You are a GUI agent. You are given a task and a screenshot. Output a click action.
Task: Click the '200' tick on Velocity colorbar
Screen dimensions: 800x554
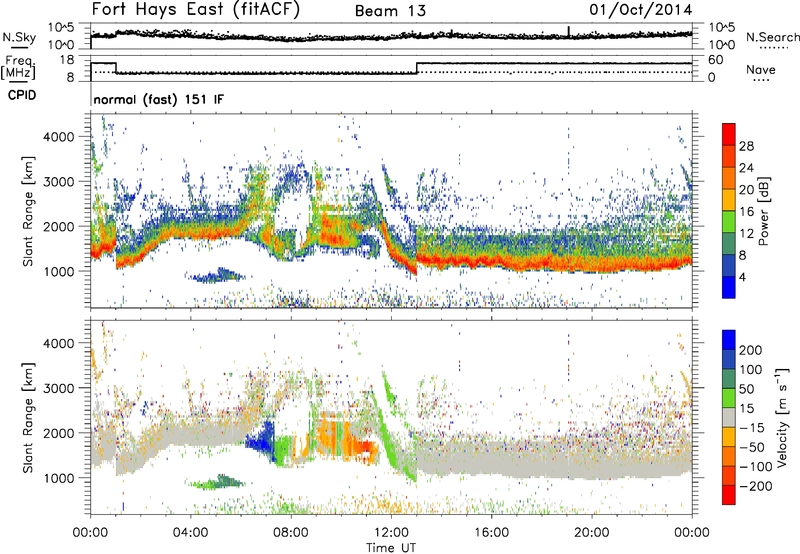(x=751, y=350)
